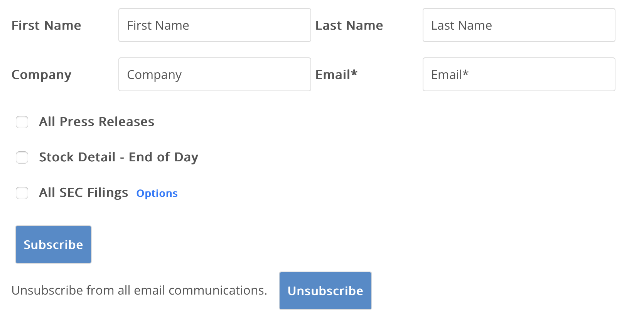Open the Options link next to All SEC Filings
The image size is (644, 325).
pos(157,193)
